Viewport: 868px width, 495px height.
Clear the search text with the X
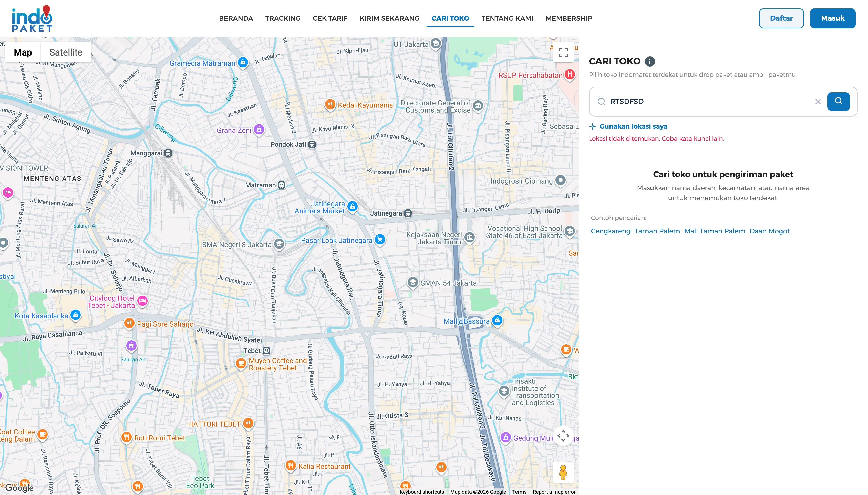[818, 101]
